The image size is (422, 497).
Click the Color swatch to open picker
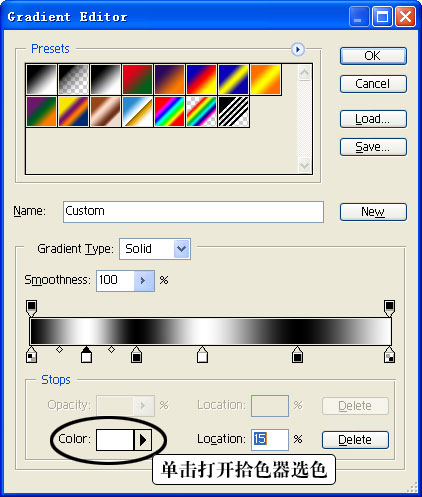tap(115, 440)
